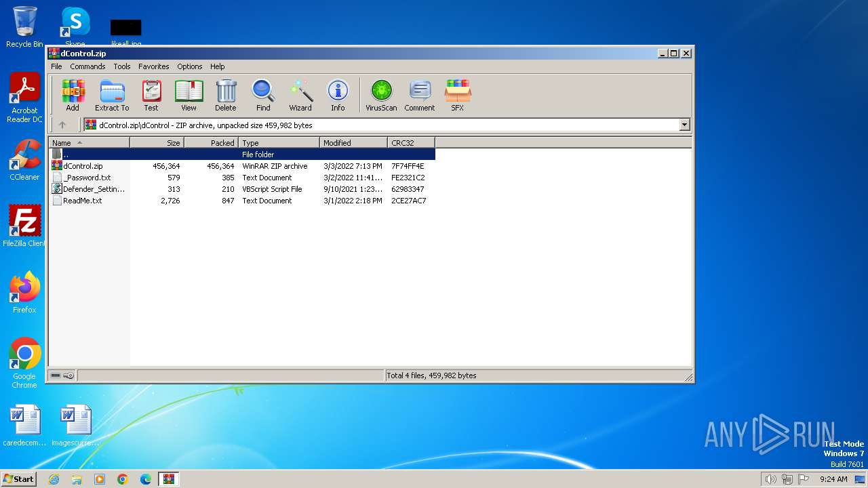Open CCleaner desktop shortcut
868x488 pixels.
pos(24,160)
